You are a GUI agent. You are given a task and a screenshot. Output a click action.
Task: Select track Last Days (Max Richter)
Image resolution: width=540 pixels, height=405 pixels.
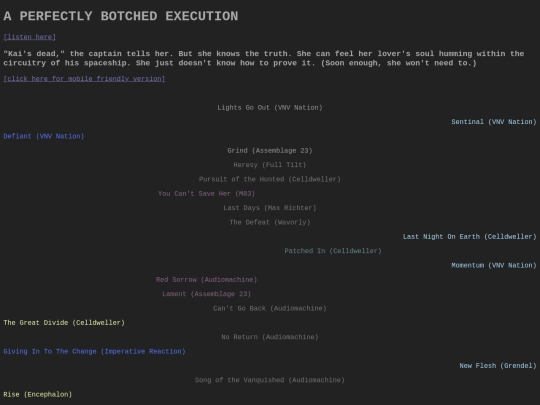[x=270, y=208]
